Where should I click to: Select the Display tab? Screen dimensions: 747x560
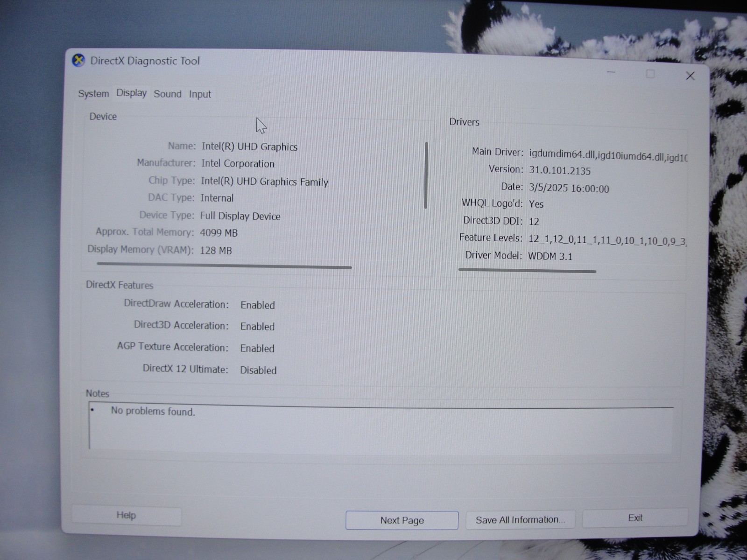[131, 93]
